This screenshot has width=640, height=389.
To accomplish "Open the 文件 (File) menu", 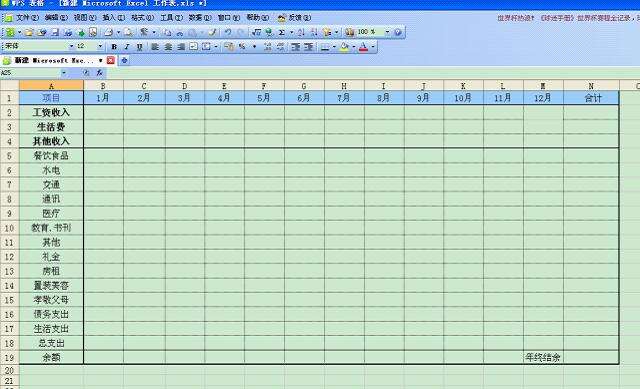I will [x=27, y=18].
